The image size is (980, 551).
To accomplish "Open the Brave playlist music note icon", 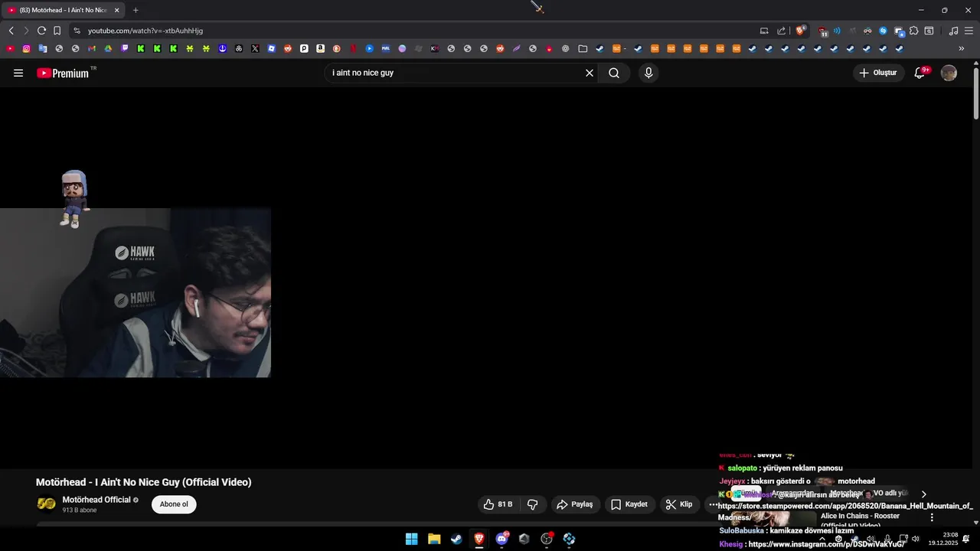I will (x=953, y=31).
